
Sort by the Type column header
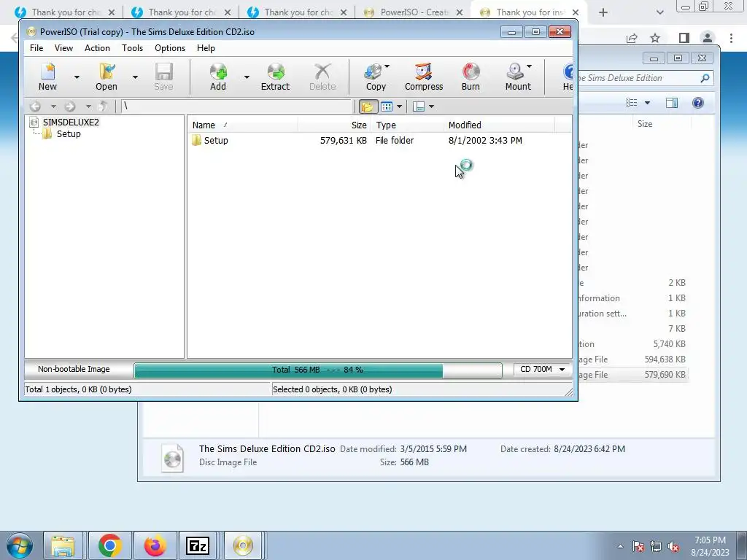pos(407,125)
